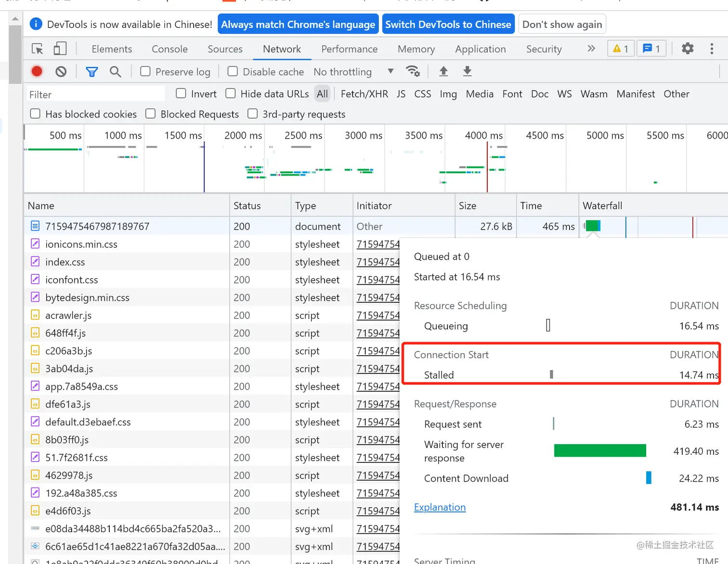
Task: Enable Preserve log checkbox
Action: tap(145, 71)
